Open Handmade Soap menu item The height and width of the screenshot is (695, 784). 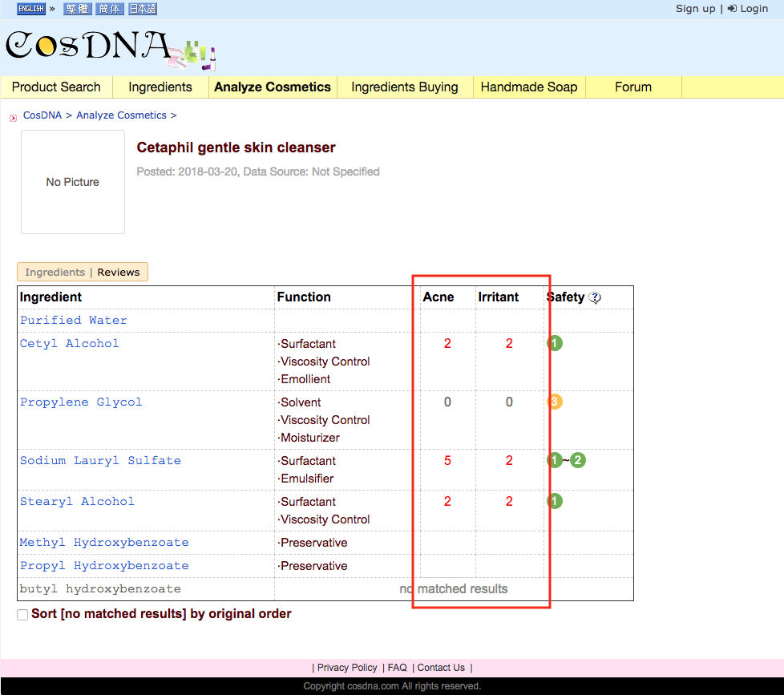[x=529, y=87]
